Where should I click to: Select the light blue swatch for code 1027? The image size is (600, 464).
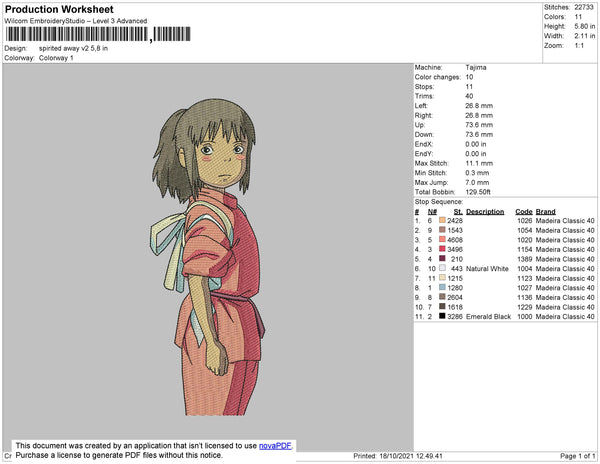442,287
